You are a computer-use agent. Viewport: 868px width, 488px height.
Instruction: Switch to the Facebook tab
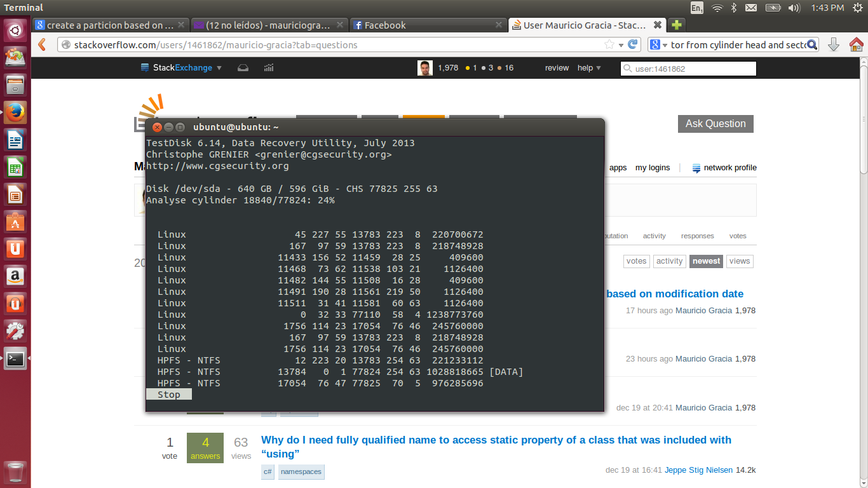[428, 25]
